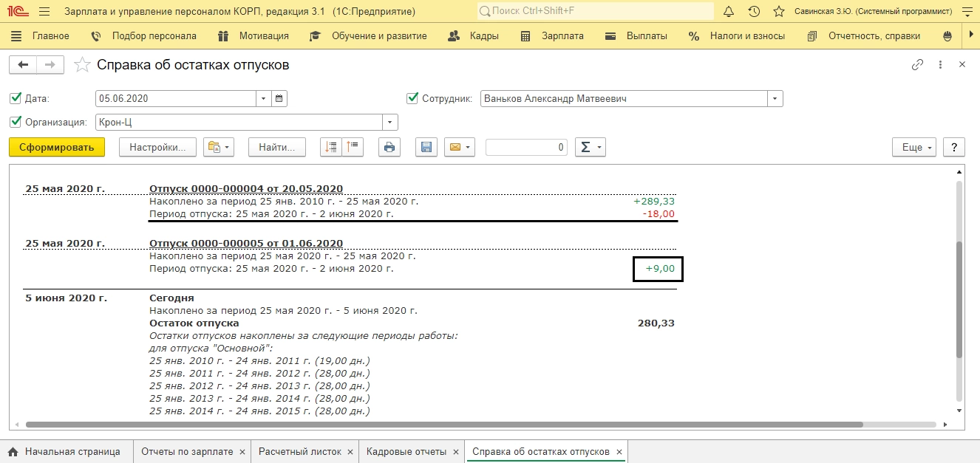The width and height of the screenshot is (980, 463).
Task: Click the date field 05.06.2020
Action: tap(175, 98)
